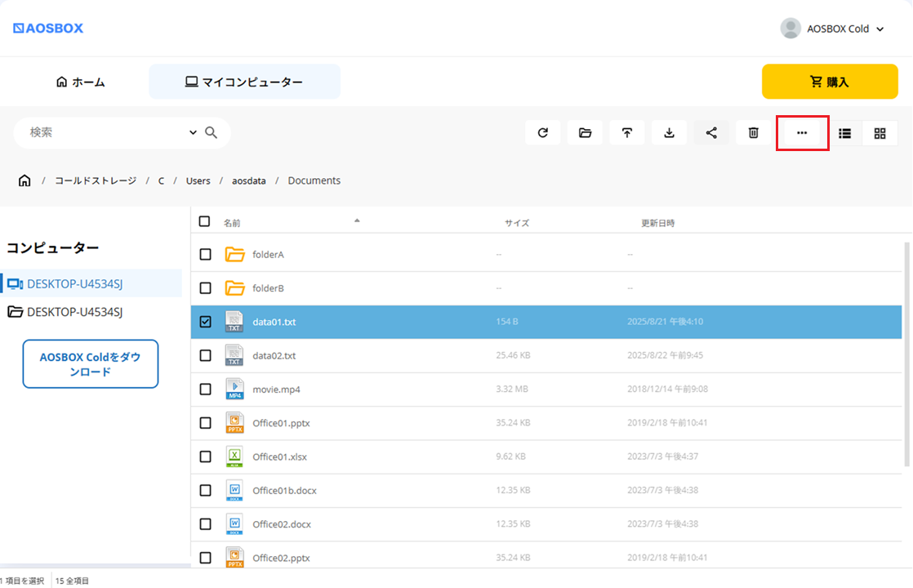Click the download toolbar icon
Viewport: 913px width, 588px height.
click(x=670, y=133)
